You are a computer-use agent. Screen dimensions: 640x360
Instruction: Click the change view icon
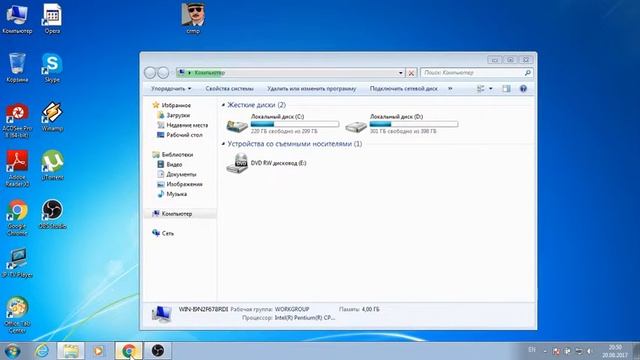(x=481, y=89)
